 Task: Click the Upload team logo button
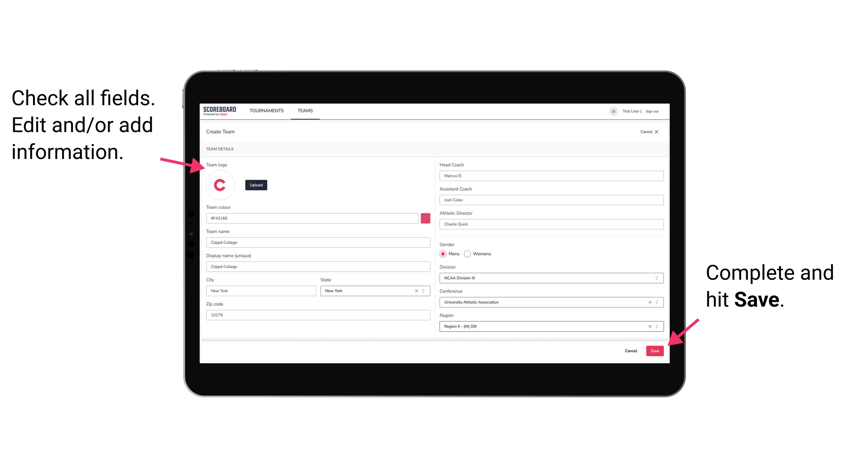coord(256,185)
